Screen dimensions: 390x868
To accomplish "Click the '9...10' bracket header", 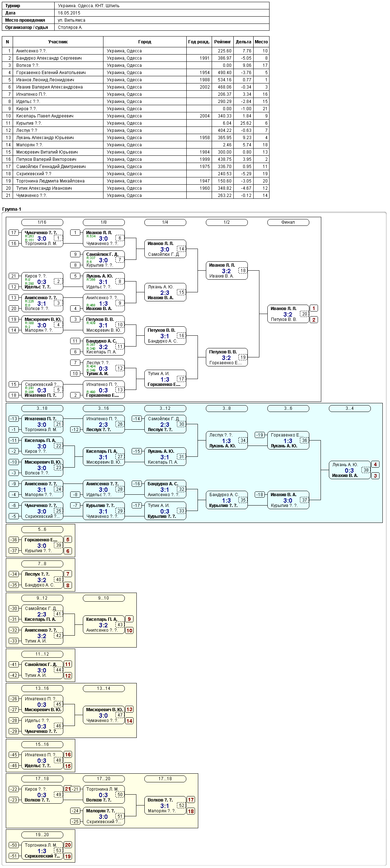I will pyautogui.click(x=104, y=598).
